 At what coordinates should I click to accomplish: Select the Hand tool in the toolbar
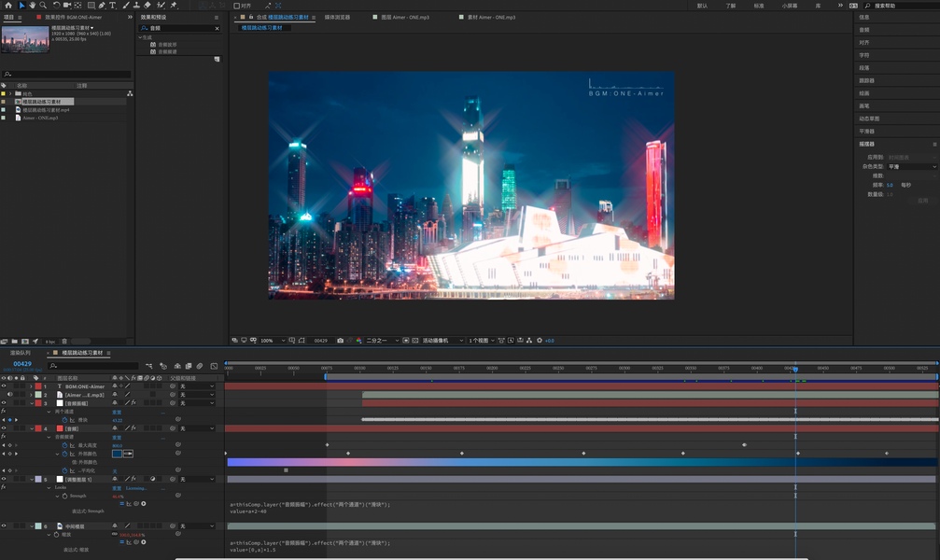pyautogui.click(x=33, y=6)
